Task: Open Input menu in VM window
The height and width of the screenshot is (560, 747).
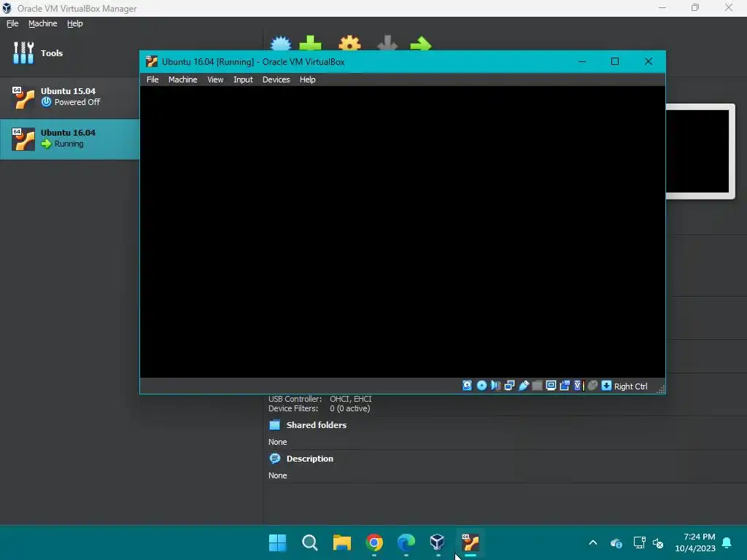Action: tap(243, 79)
